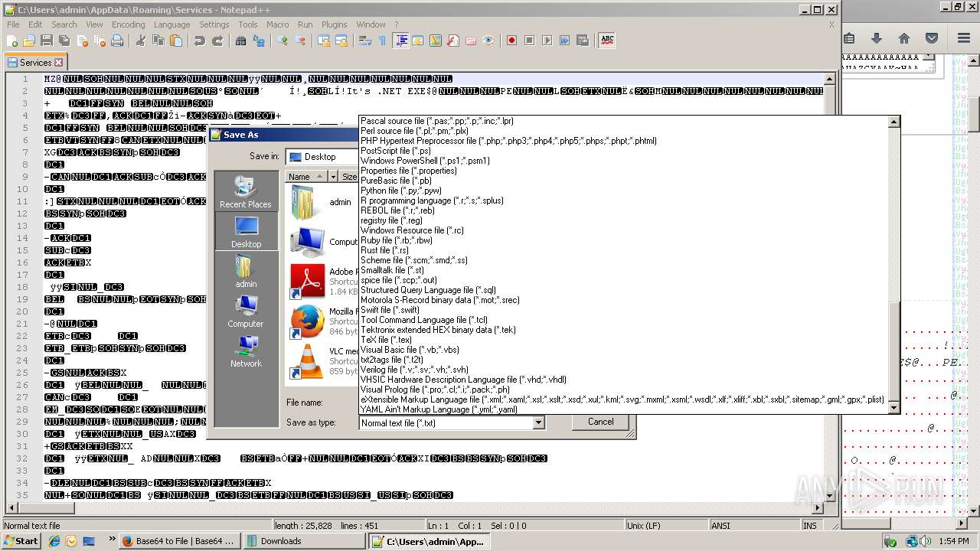Toggle synchronize horizontal scrolling
The height and width of the screenshot is (551, 980).
pos(341,41)
